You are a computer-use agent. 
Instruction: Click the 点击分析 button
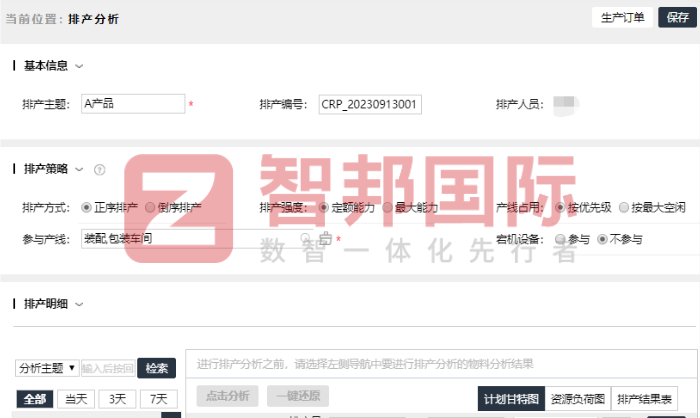pos(228,396)
